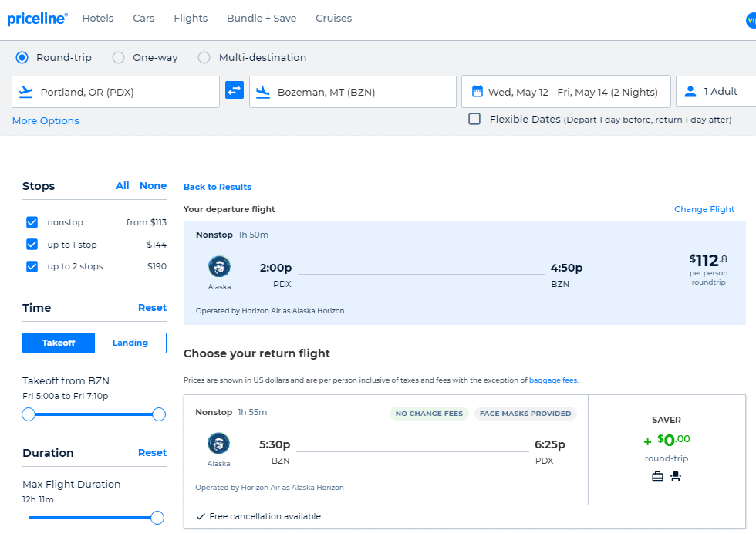This screenshot has height=534, width=756.
Task: Open the Cars tab
Action: pyautogui.click(x=143, y=19)
